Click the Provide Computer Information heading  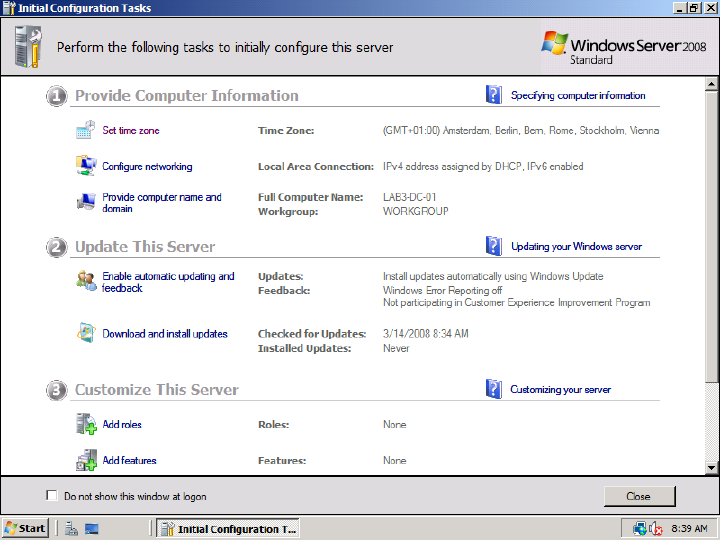[187, 96]
